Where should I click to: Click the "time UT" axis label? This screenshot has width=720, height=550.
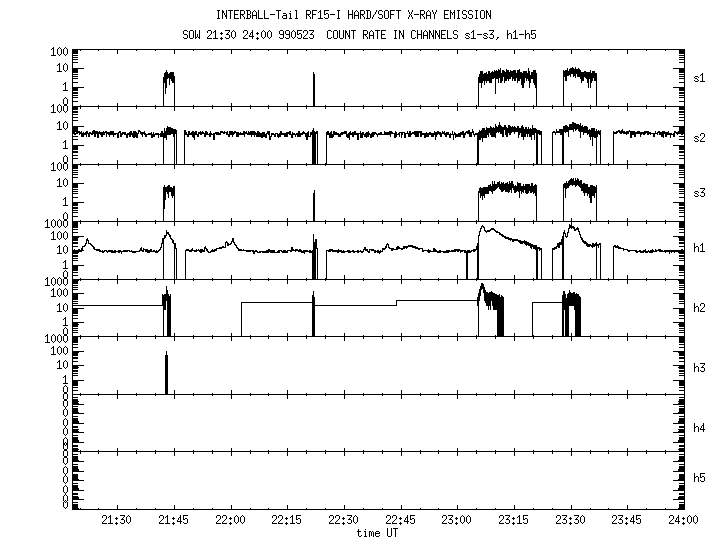click(x=378, y=534)
